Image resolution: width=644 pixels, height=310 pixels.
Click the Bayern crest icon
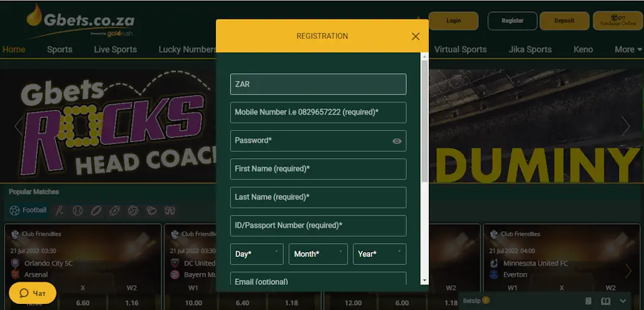(x=175, y=275)
